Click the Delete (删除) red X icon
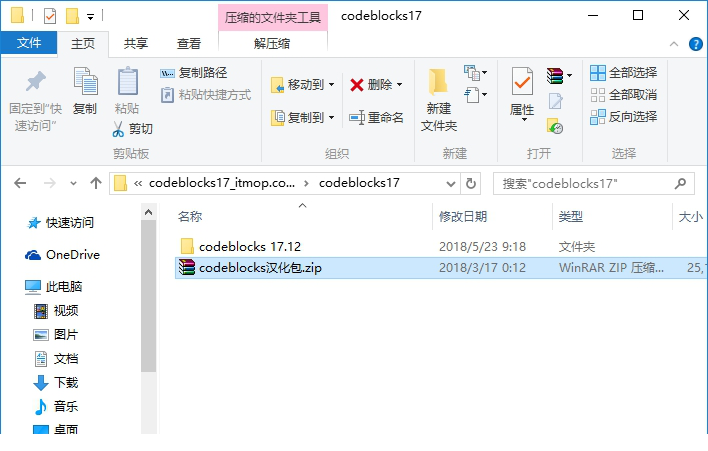708x451 pixels. (357, 85)
